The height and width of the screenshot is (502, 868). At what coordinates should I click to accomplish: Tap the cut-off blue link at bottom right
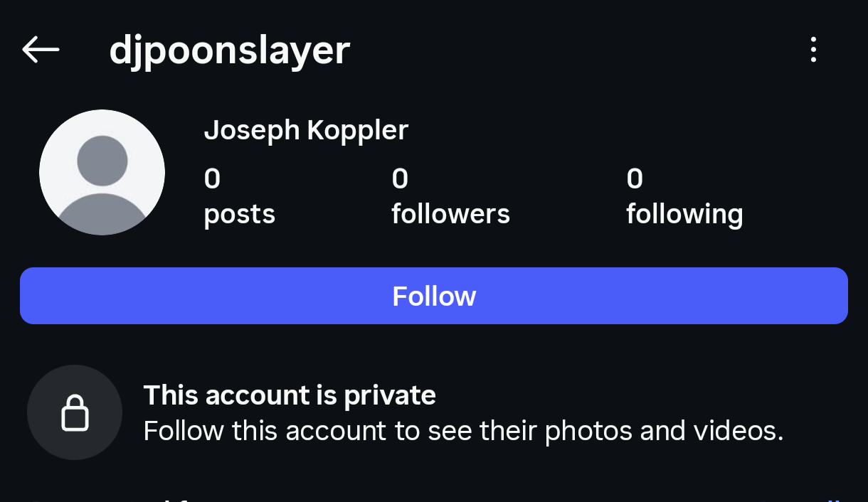point(832,498)
